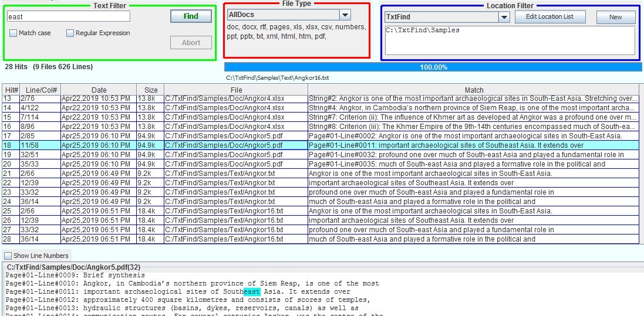The height and width of the screenshot is (316, 644).
Task: Select hit 26 Angkor16.txt 'important archaeological sites' match
Action: pyautogui.click(x=474, y=220)
